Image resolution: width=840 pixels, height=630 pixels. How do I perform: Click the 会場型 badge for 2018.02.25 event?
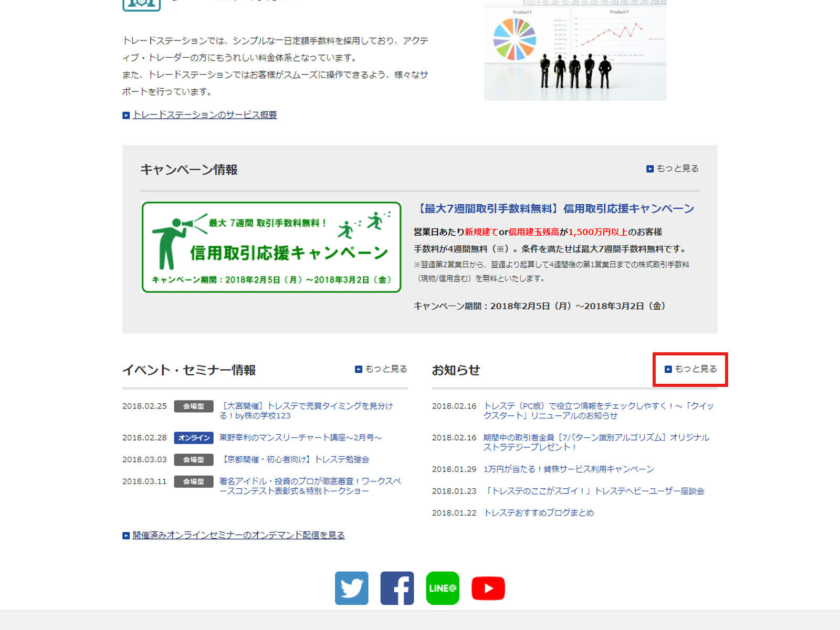(x=194, y=406)
